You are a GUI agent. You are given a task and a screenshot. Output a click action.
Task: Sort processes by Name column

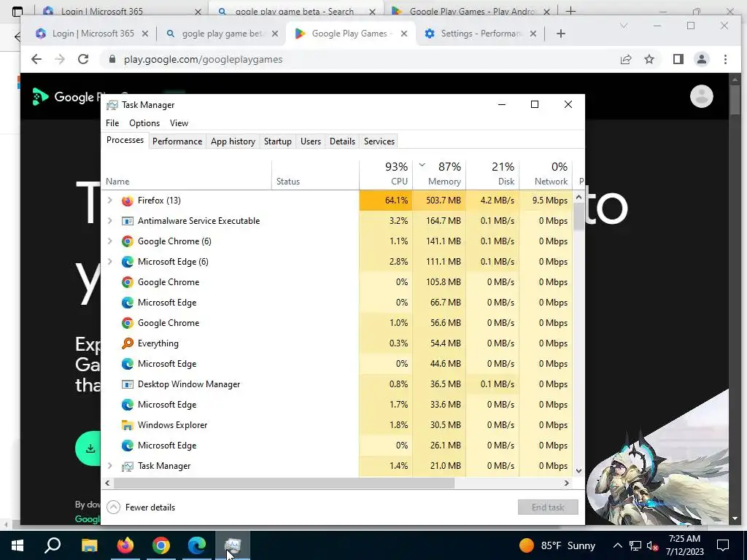click(186, 174)
